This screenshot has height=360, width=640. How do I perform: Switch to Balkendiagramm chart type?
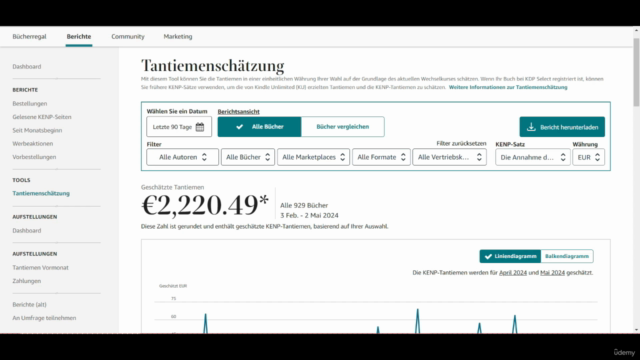point(567,256)
